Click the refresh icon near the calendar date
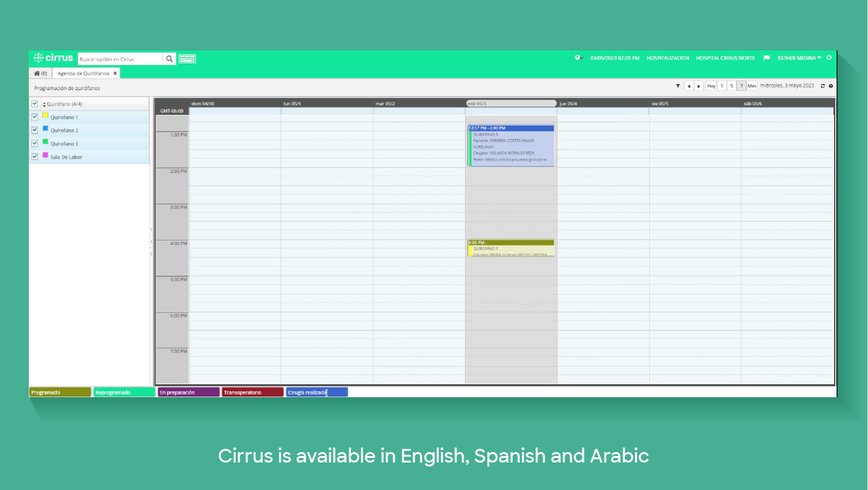Screen dimensions: 868x490 [822, 86]
